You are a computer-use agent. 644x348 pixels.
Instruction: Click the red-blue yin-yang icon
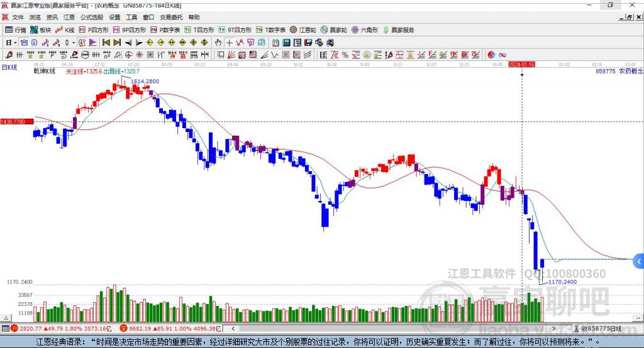coord(491,55)
